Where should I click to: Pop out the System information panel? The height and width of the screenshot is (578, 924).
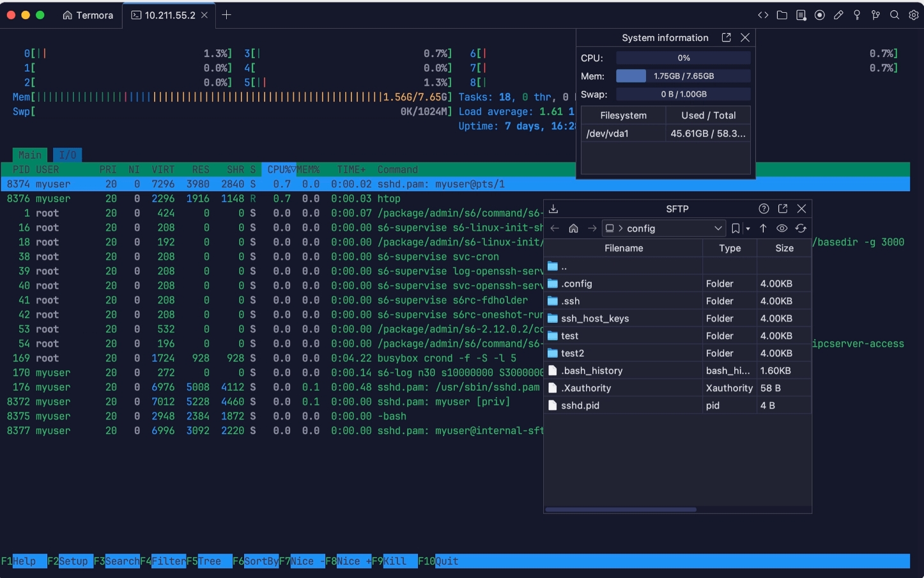(726, 38)
